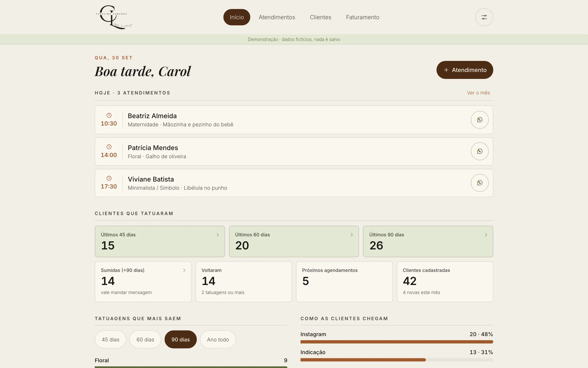Viewport: 588px width, 368px height.
Task: Click 'Demonstração · dados fictícios' banner text
Action: point(294,39)
